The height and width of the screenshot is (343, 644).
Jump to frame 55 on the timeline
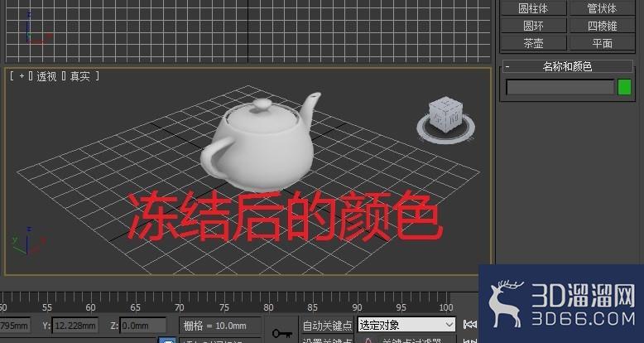pyautogui.click(x=47, y=307)
